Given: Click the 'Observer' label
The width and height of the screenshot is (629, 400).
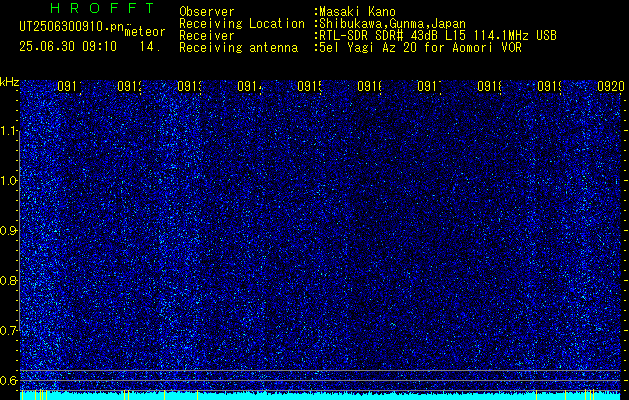Looking at the screenshot, I should (x=207, y=12).
